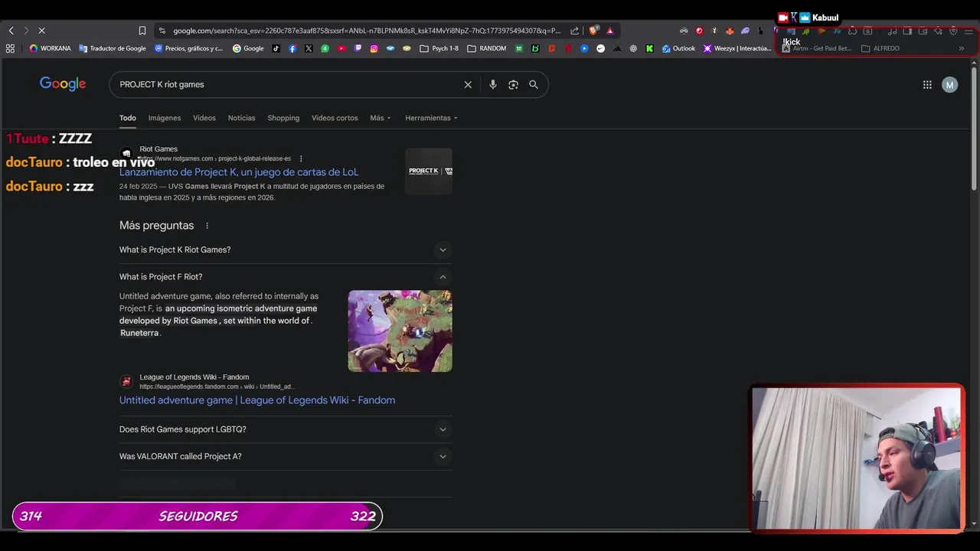This screenshot has width=980, height=551.
Task: Go to Google homepage via logo
Action: tap(63, 84)
